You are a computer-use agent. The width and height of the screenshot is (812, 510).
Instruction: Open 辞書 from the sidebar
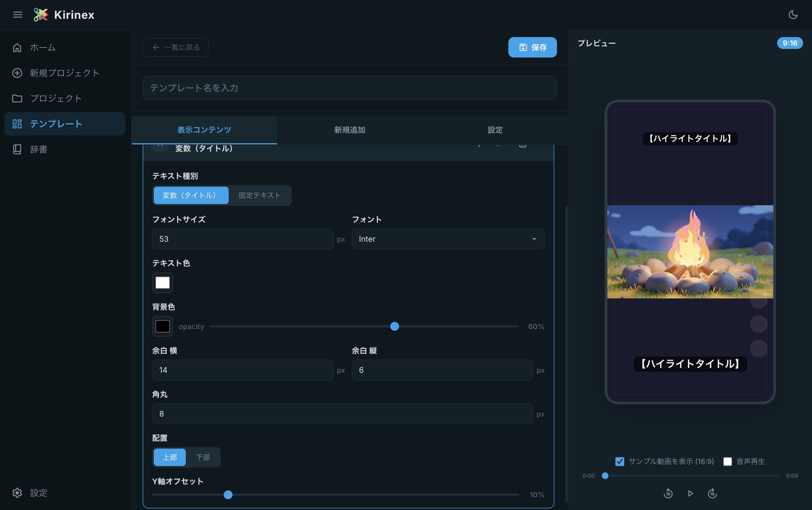coord(39,149)
